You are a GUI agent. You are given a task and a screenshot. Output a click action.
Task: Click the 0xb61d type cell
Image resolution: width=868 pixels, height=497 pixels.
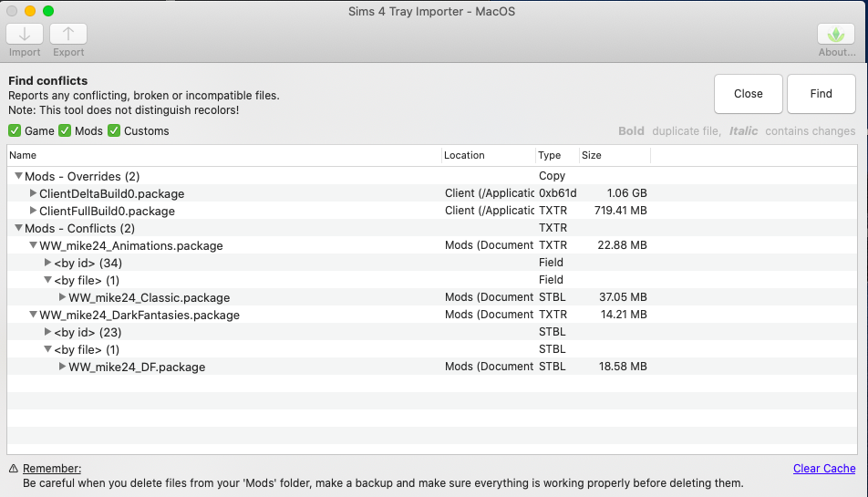coord(557,193)
